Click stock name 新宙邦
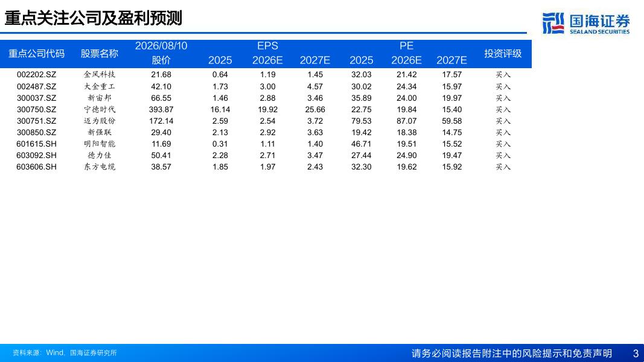Screen dimensions: 644x362 click(100, 98)
